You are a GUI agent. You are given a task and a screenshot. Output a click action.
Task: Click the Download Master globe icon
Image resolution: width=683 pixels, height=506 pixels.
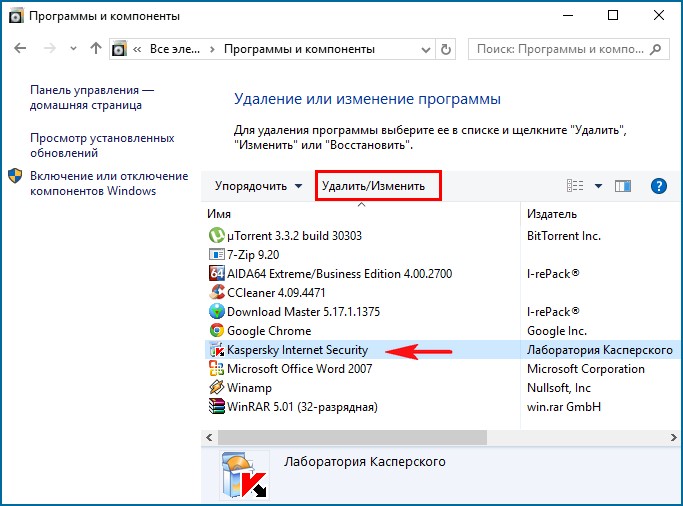point(216,311)
